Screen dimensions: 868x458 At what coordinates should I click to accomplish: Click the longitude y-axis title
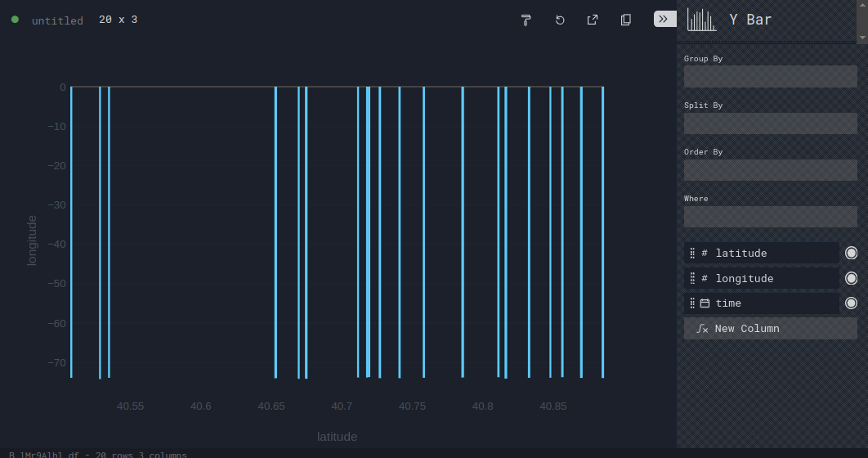point(32,240)
